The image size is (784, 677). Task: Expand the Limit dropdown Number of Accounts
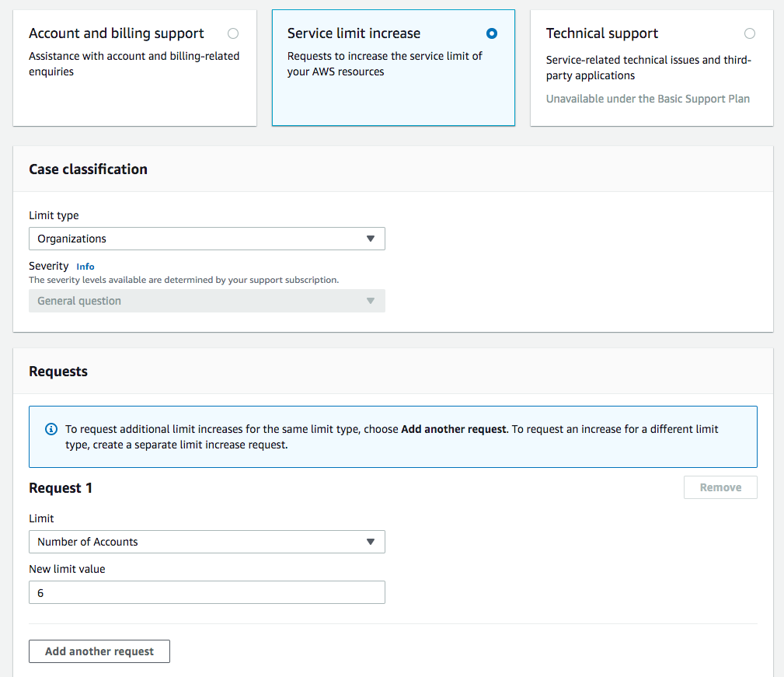(x=207, y=542)
